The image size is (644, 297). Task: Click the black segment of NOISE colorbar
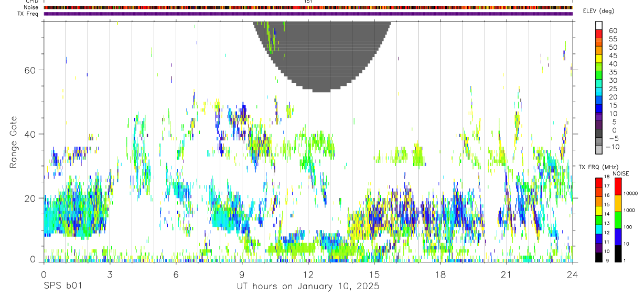click(617, 254)
